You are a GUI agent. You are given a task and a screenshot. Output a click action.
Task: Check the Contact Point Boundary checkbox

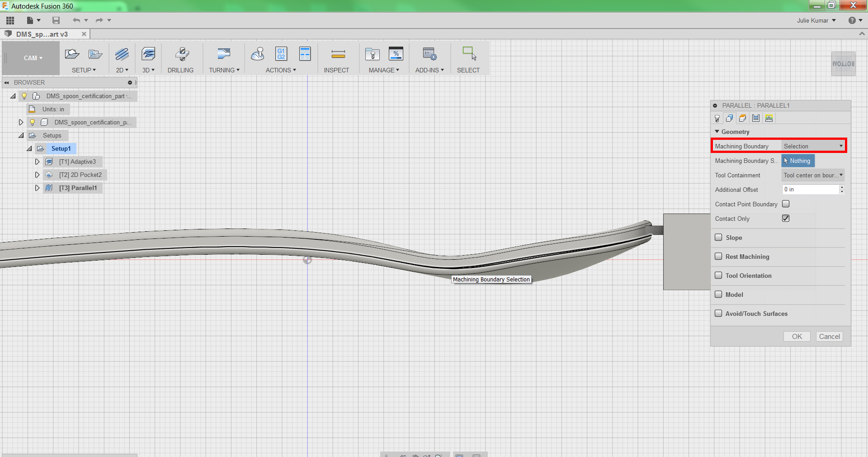pos(786,204)
